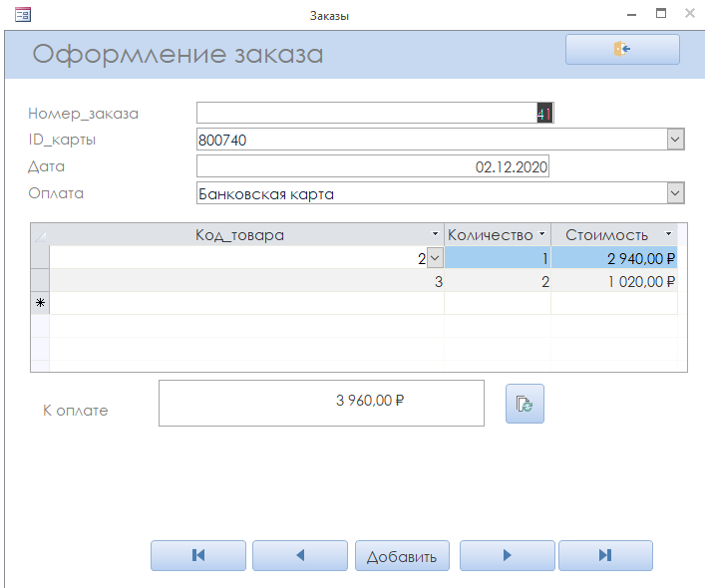The image size is (705, 588).
Task: Go to the first record
Action: point(197,556)
